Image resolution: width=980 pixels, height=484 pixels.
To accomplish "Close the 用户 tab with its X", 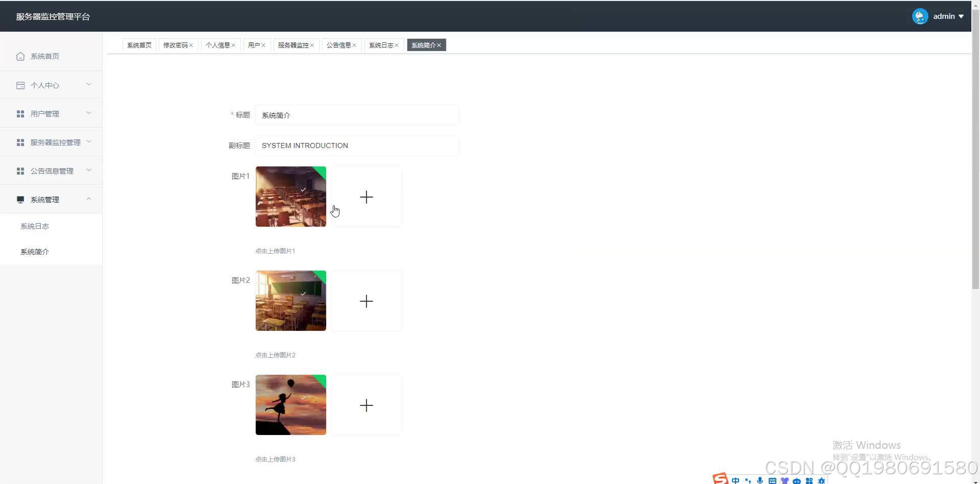I will pyautogui.click(x=263, y=45).
